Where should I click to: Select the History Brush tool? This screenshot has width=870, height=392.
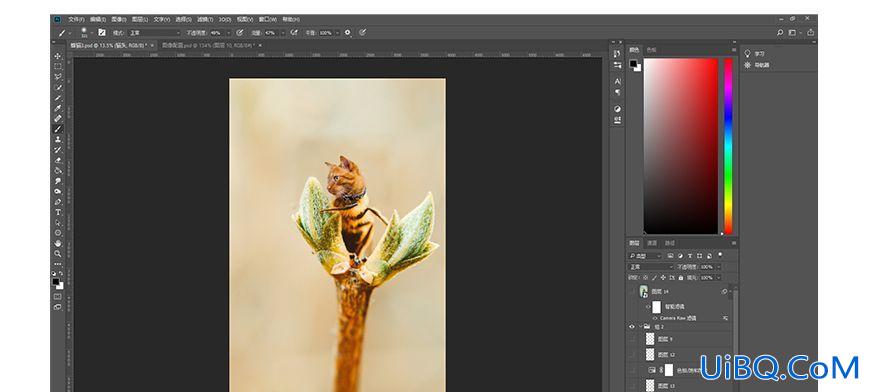point(58,150)
